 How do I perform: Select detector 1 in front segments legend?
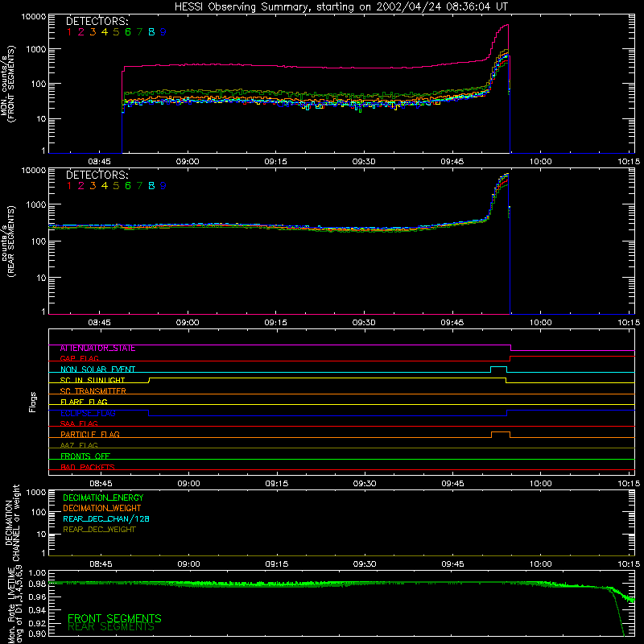[x=69, y=32]
